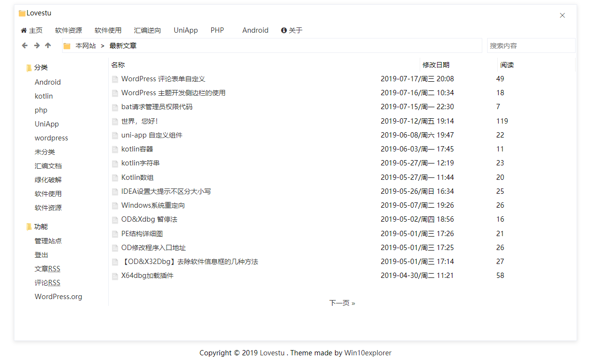Click the back navigation arrow
Viewport: 592px width, 364px height.
[24, 45]
